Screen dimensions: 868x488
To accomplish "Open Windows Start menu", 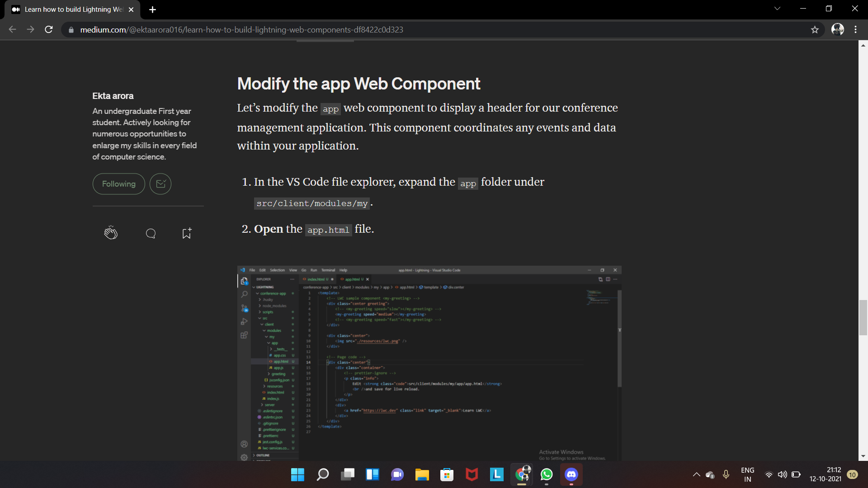I will pyautogui.click(x=297, y=474).
